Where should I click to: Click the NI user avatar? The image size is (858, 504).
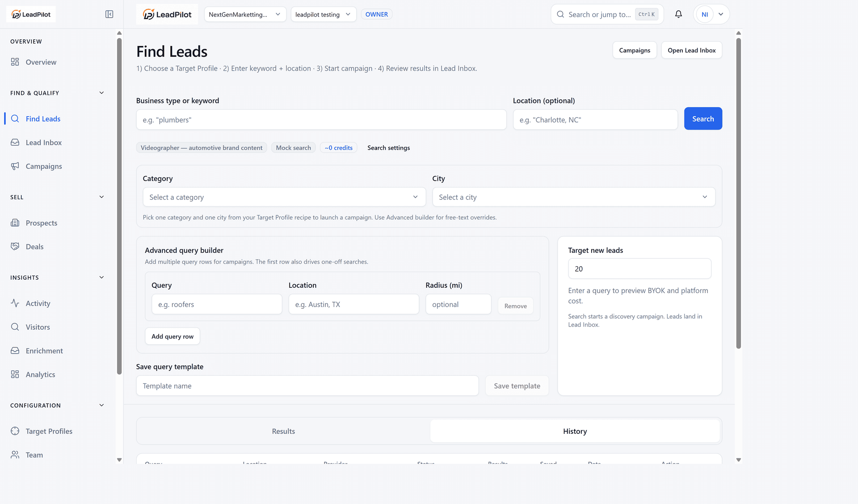coord(705,14)
